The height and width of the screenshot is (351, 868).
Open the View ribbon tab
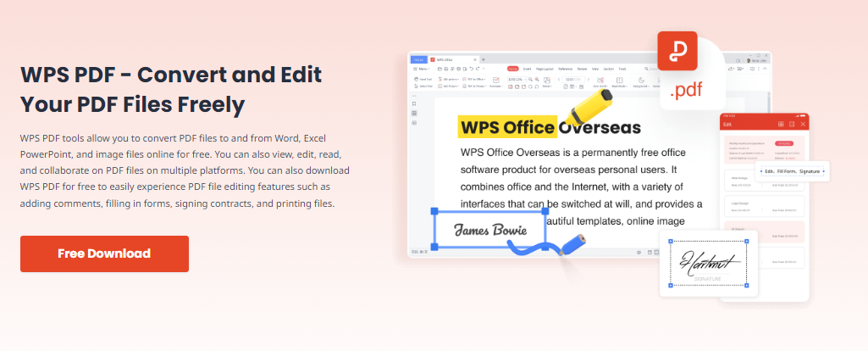595,68
